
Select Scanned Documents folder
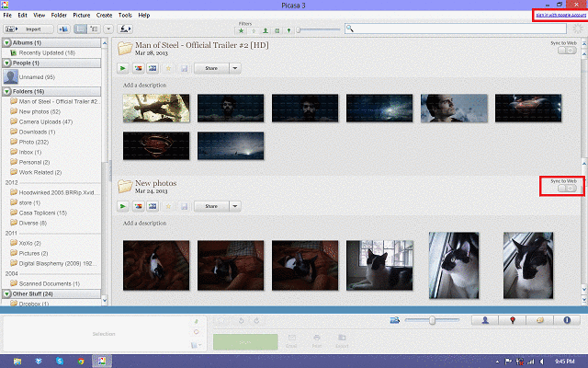point(49,283)
